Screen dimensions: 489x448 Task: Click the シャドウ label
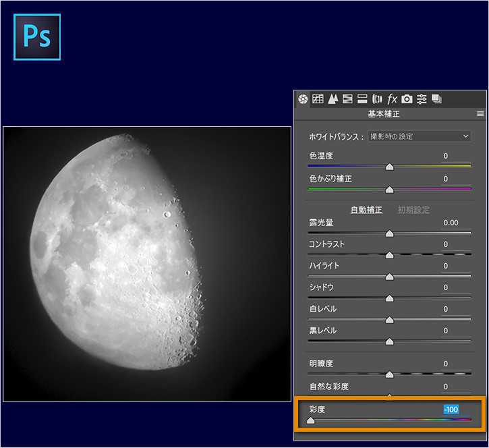pyautogui.click(x=321, y=287)
